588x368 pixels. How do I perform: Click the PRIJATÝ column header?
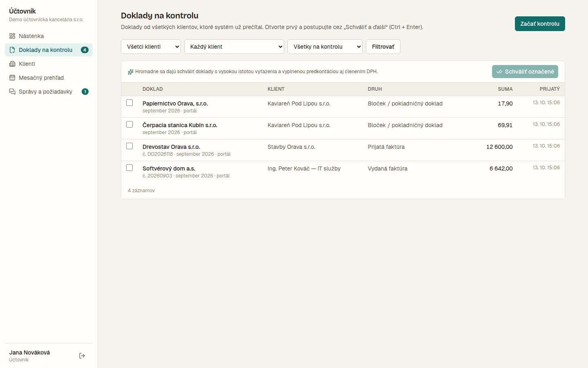pos(550,89)
